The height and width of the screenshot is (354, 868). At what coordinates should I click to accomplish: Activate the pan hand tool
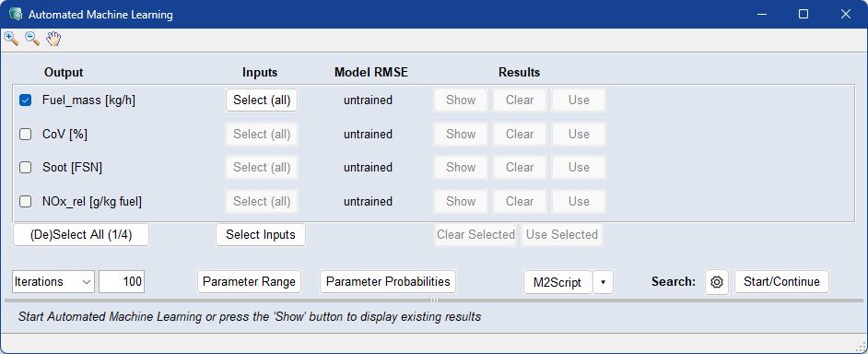click(x=53, y=39)
